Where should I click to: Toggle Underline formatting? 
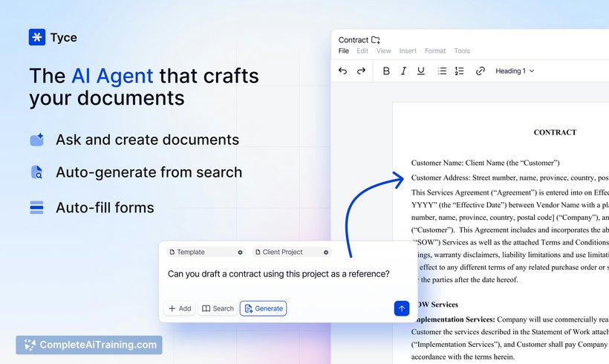pos(420,71)
